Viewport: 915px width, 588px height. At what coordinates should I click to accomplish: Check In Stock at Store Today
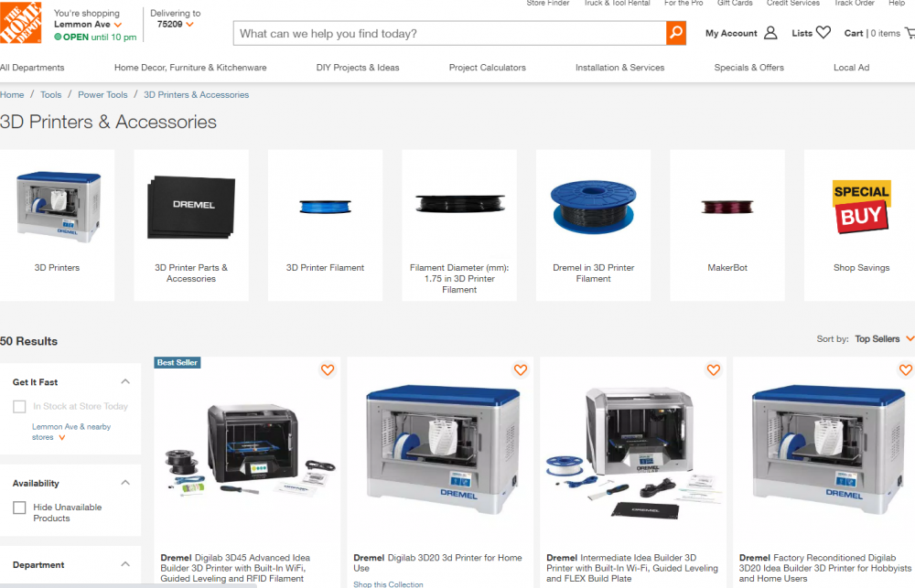[x=19, y=407]
